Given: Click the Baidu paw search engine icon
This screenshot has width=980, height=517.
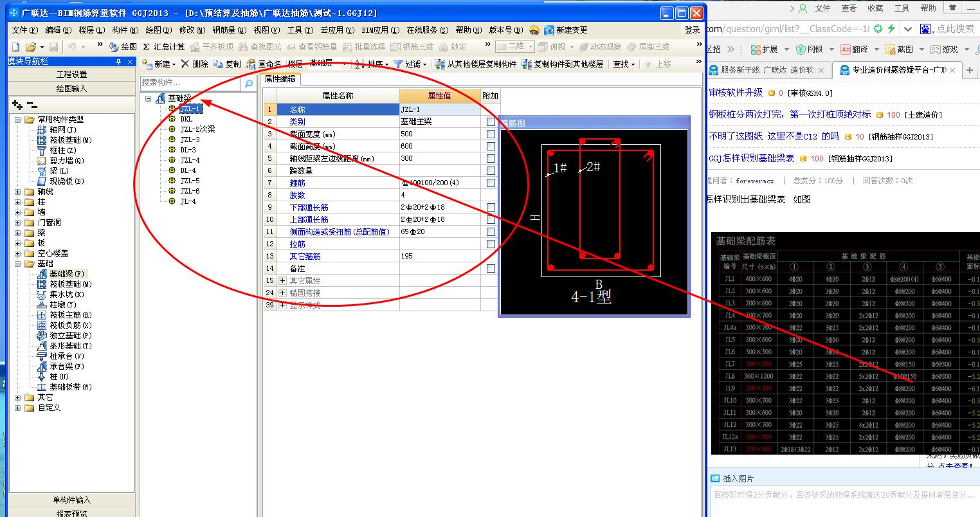Looking at the screenshot, I should point(926,29).
